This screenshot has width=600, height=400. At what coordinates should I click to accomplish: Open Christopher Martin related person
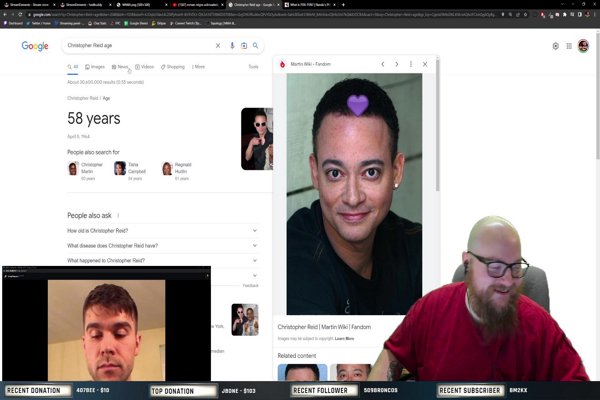pyautogui.click(x=86, y=171)
